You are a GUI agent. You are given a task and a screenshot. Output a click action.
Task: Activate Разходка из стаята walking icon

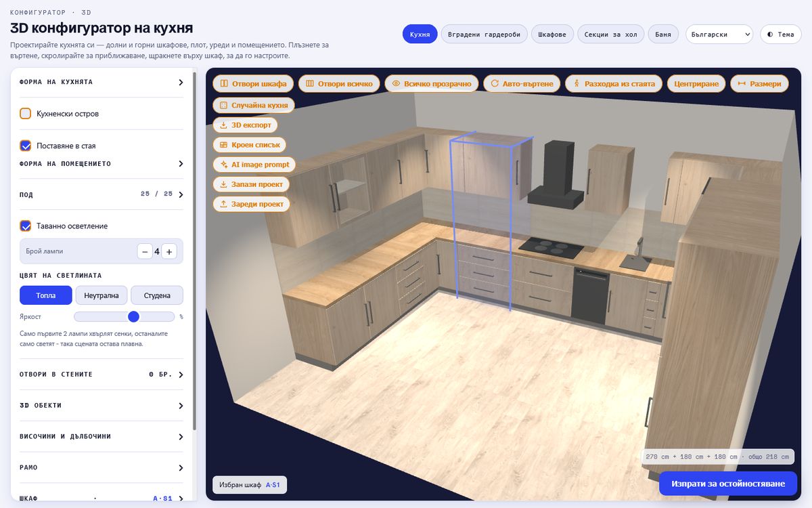pos(577,84)
